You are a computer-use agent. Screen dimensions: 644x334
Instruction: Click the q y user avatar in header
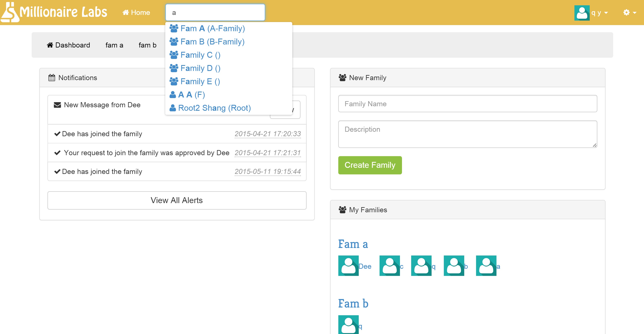582,13
